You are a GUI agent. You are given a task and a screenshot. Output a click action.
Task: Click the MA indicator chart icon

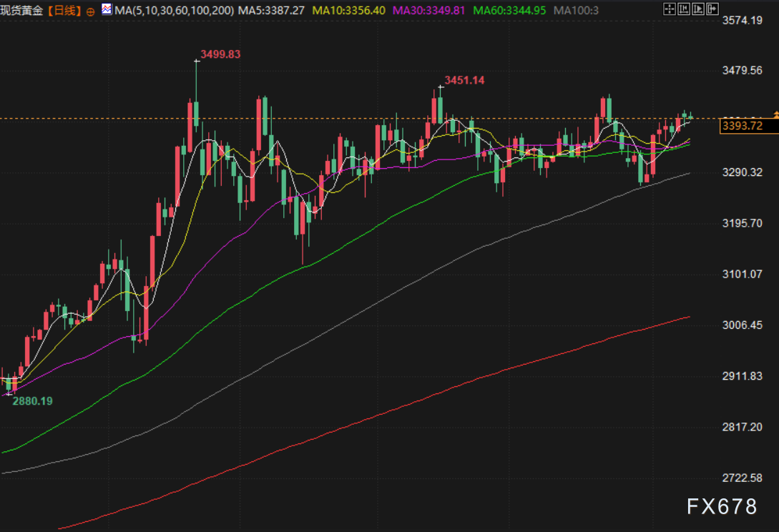pyautogui.click(x=107, y=9)
